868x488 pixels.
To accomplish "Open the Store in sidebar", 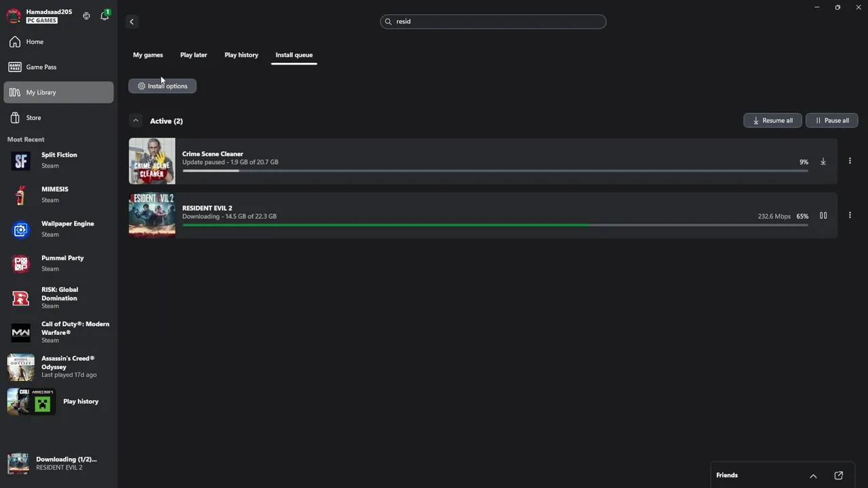I will click(x=58, y=118).
